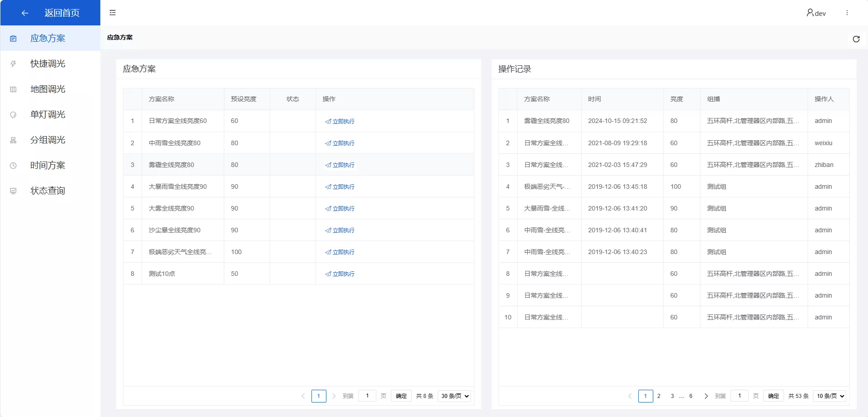Image resolution: width=868 pixels, height=417 pixels.
Task: Click 确定 in 应急方案 pagination
Action: (x=401, y=396)
